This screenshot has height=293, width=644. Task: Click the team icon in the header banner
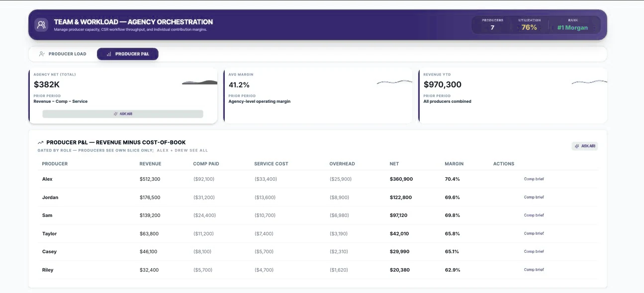41,24
